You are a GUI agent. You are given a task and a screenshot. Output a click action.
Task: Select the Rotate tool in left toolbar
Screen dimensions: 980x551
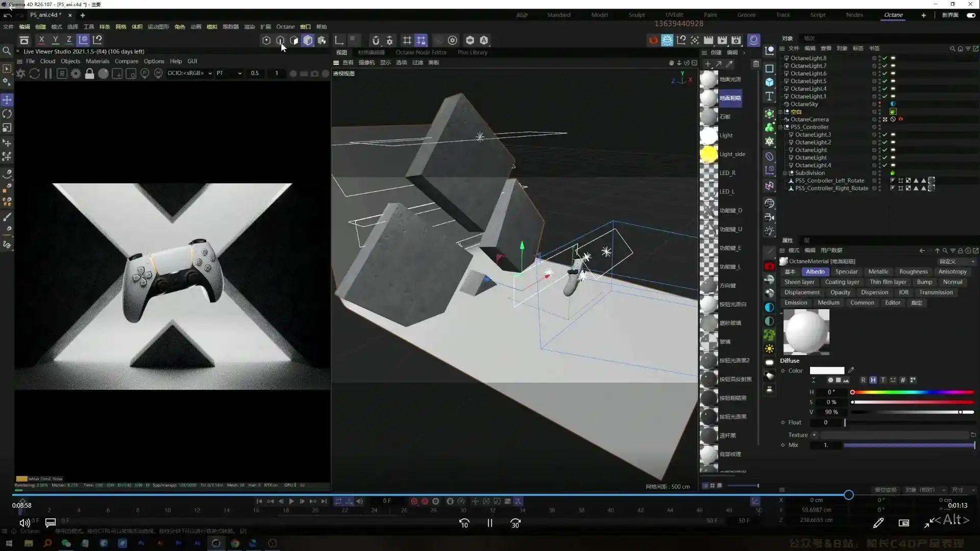[7, 114]
